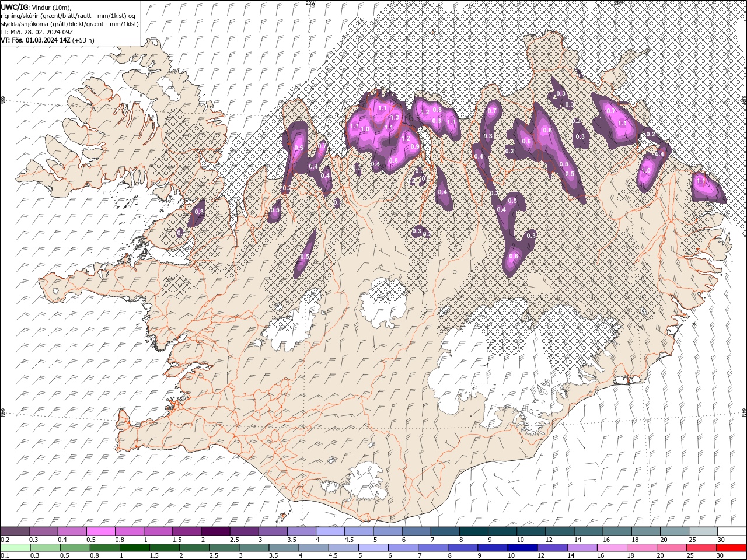Pick the pure red 30 rain legend swatch
The width and height of the screenshot is (747, 560).
coord(732,548)
